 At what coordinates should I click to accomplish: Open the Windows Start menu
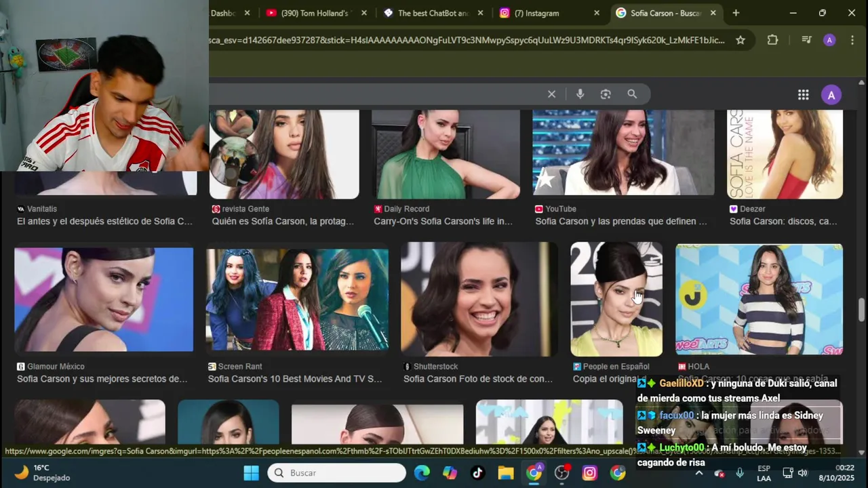(x=251, y=472)
